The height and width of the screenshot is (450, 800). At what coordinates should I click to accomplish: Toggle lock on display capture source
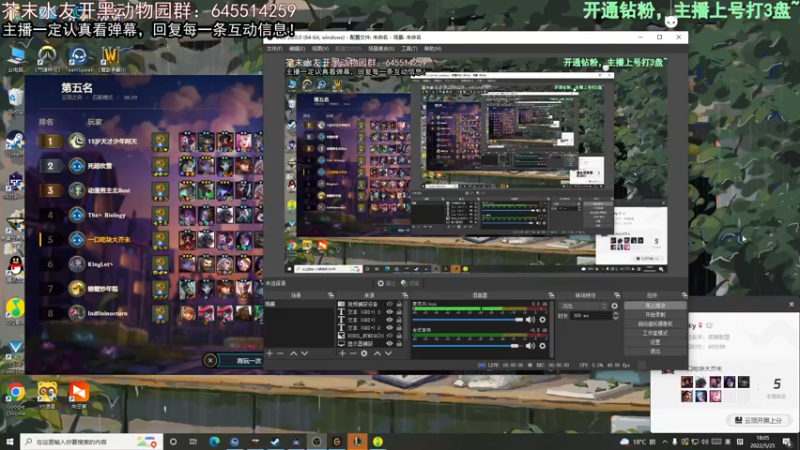pos(399,343)
